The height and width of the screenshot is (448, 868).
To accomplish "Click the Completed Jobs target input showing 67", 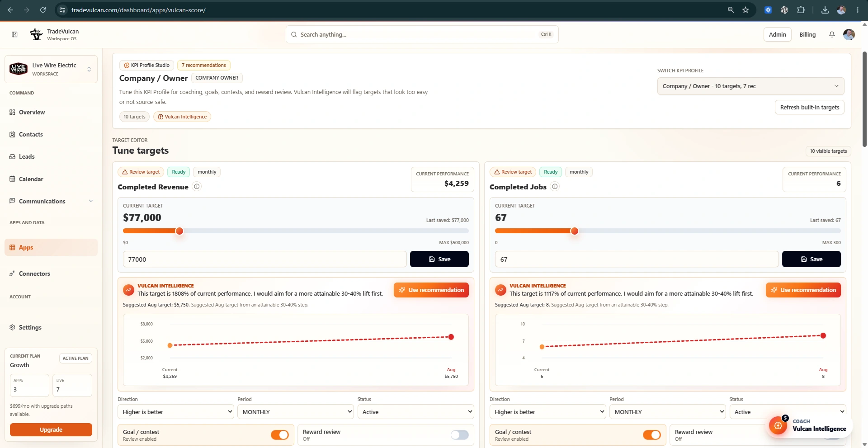I will (637, 259).
